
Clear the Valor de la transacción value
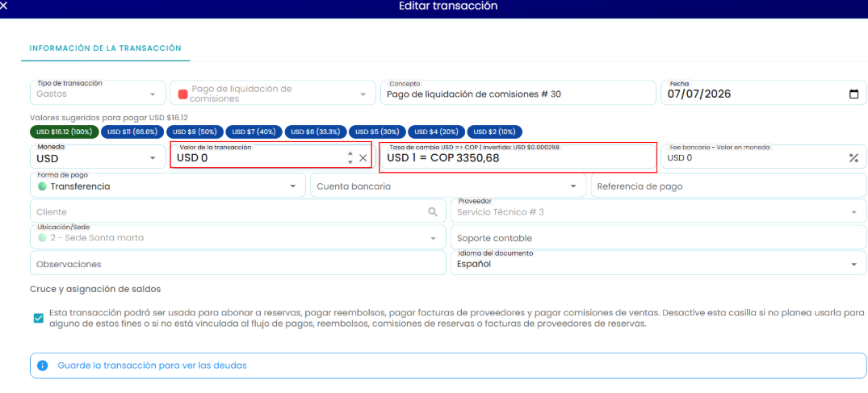point(363,158)
